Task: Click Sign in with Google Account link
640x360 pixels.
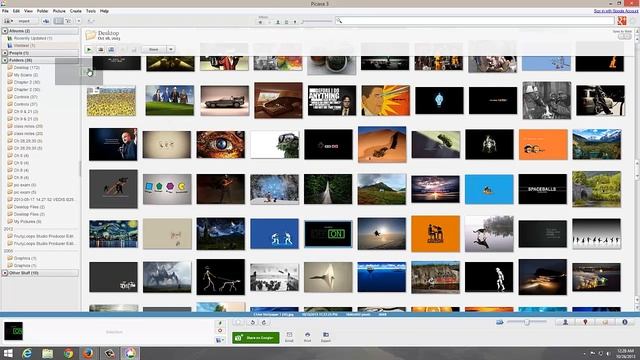Action: click(616, 11)
